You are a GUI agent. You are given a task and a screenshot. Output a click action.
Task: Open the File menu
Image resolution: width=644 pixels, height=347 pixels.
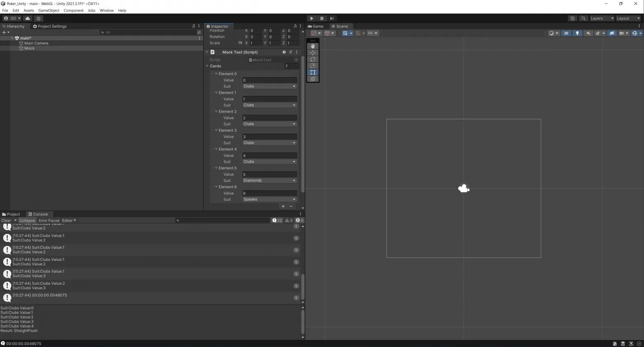(x=5, y=10)
